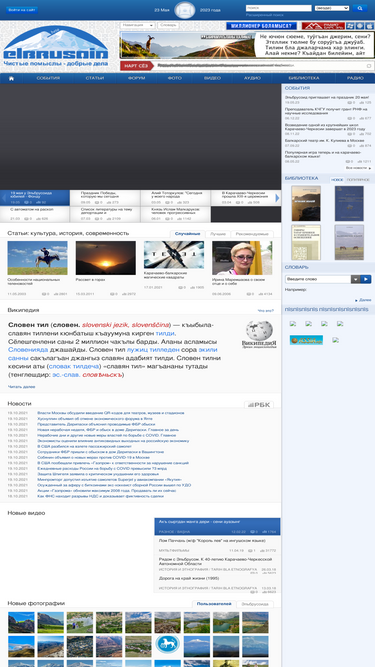Open the Список литературы carousel item
Image resolution: width=375 pixels, height=667 pixels.
tap(105, 214)
